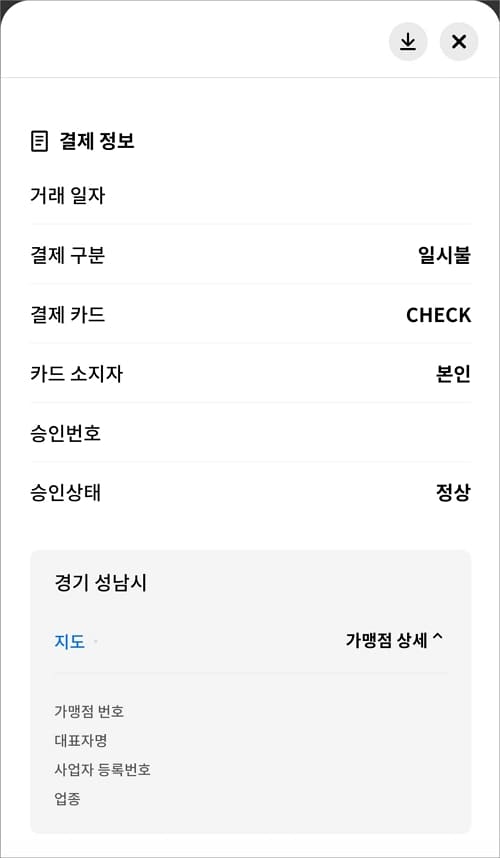Click the 사업자 등록번호 field
The height and width of the screenshot is (858, 500).
102,770
